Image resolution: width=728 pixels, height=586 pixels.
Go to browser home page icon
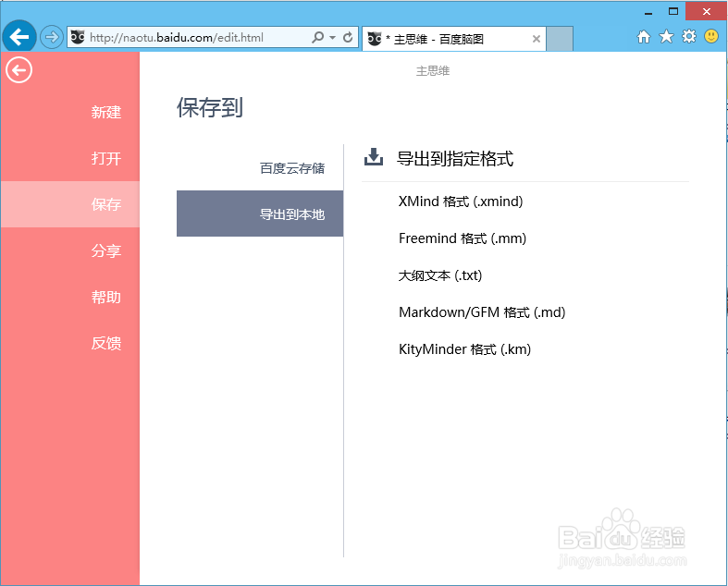pyautogui.click(x=644, y=37)
